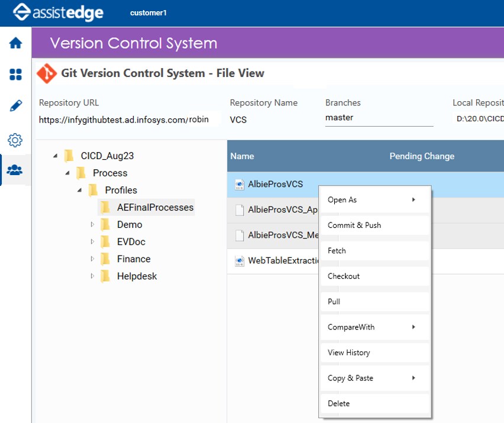This screenshot has height=423, width=504.
Task: Collapse the CICD_Aug23 tree node
Action: coord(55,156)
